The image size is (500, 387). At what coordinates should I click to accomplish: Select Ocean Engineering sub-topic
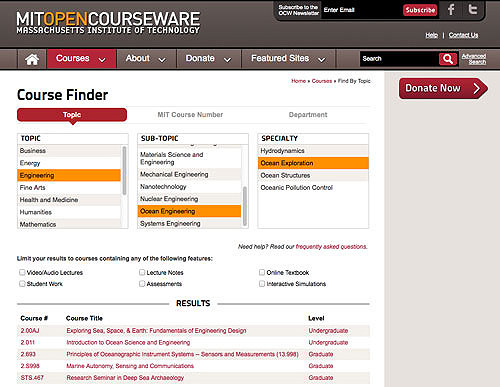pyautogui.click(x=189, y=211)
